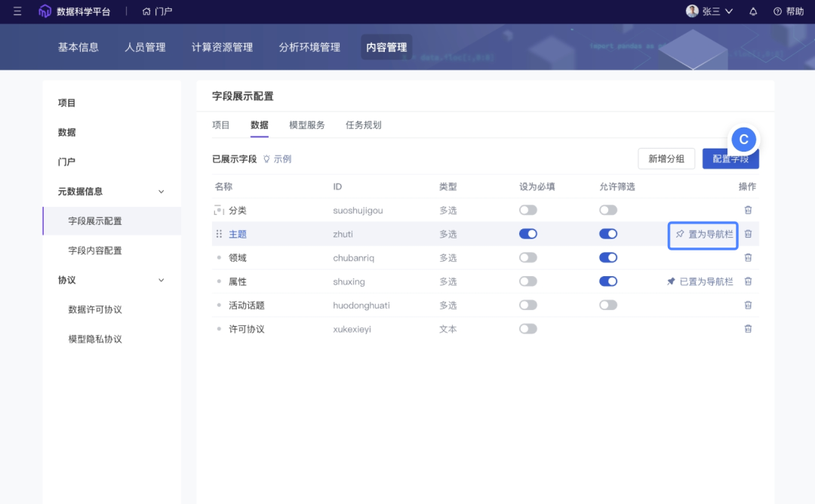Viewport: 815px width, 504px height.
Task: Click the huodonghuati ID cell
Action: click(x=361, y=306)
